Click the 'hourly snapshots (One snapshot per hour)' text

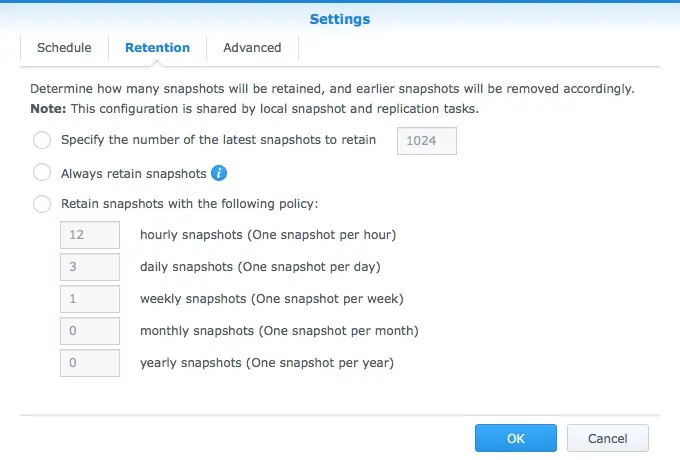pyautogui.click(x=268, y=235)
